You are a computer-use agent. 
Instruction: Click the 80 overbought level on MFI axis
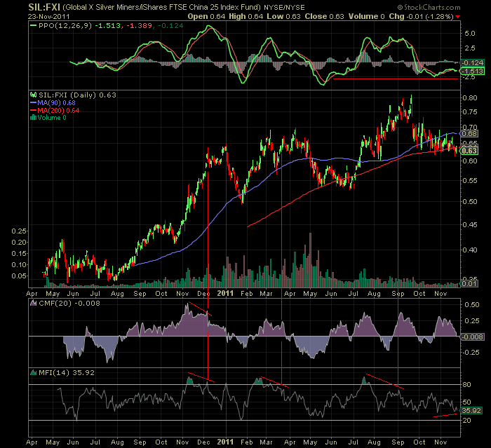[467, 384]
